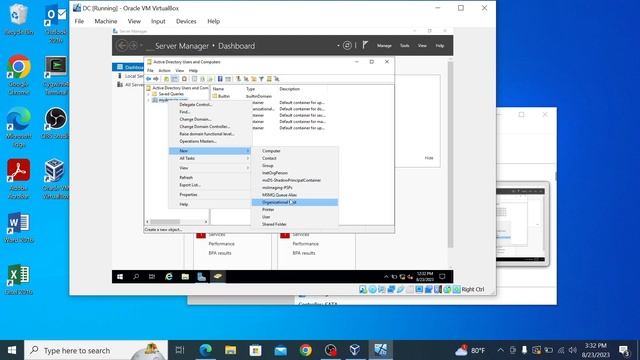Image resolution: width=640 pixels, height=360 pixels.
Task: Open File Explorer on the guest taskbar
Action: pyautogui.click(x=185, y=277)
